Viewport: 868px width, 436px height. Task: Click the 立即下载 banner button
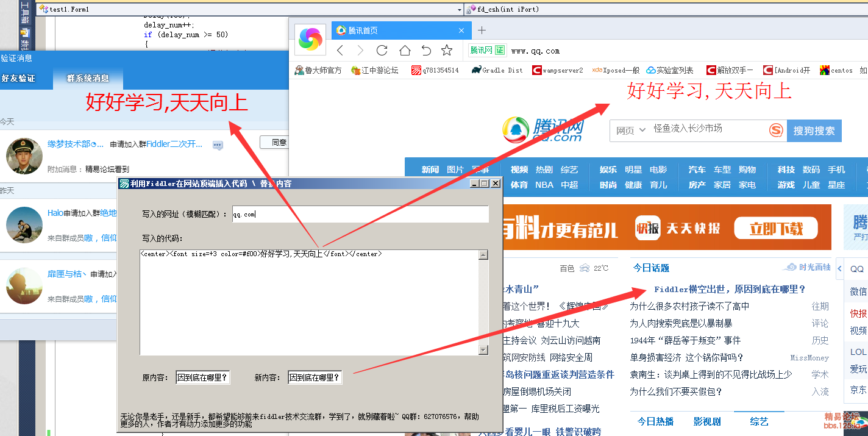(x=776, y=229)
